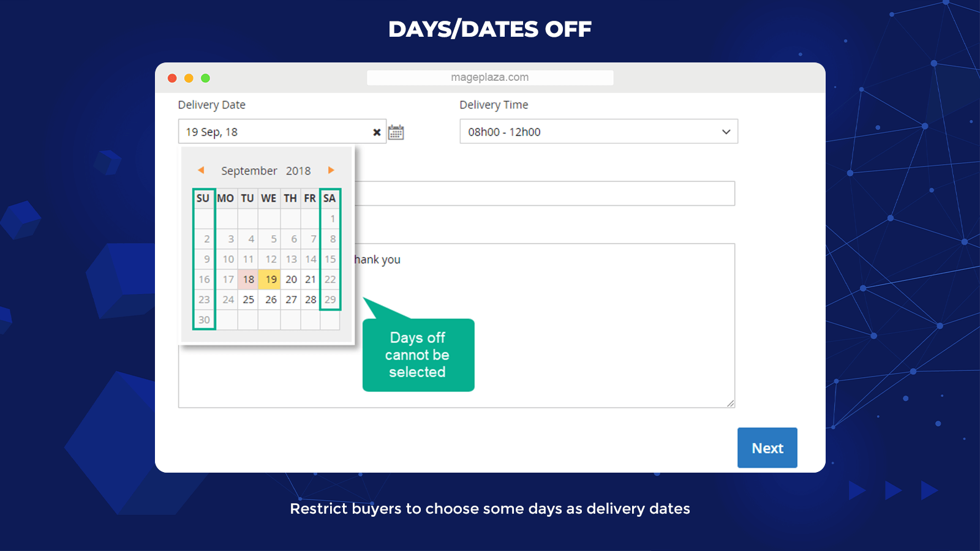The image size is (980, 551).
Task: Click September 2018 header to change month view
Action: (x=265, y=170)
